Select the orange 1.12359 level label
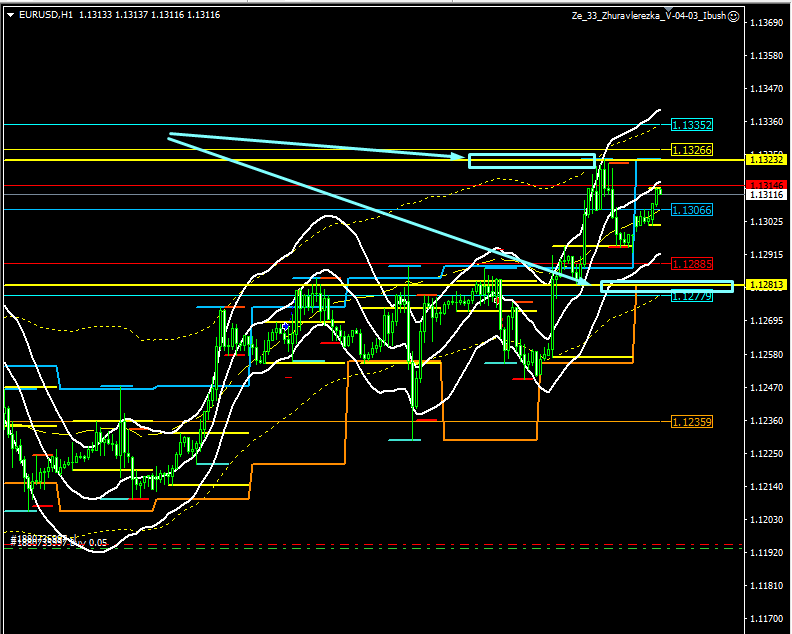The image size is (792, 634). tap(692, 421)
